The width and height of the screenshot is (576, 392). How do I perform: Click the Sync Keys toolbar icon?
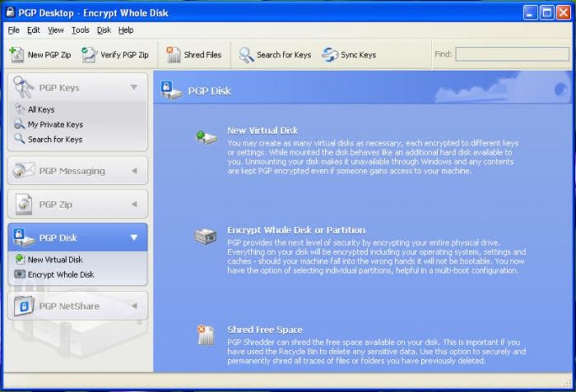330,55
